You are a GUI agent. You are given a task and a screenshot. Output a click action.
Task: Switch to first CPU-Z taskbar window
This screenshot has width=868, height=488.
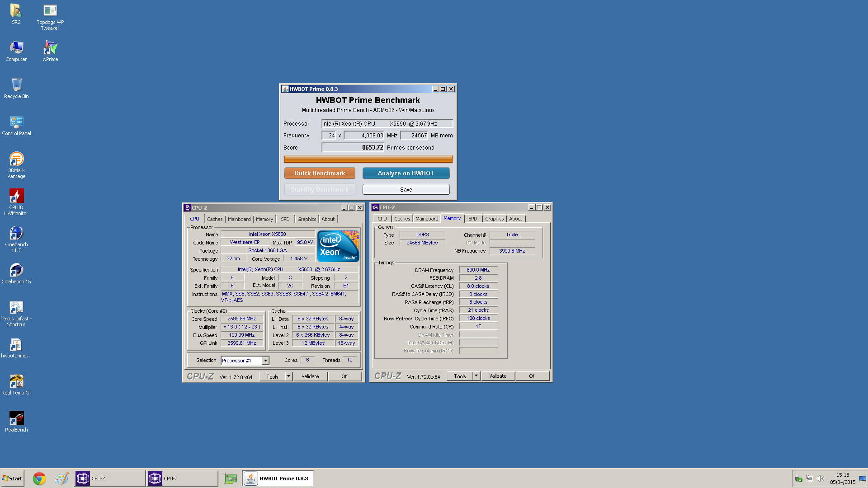[x=109, y=479]
